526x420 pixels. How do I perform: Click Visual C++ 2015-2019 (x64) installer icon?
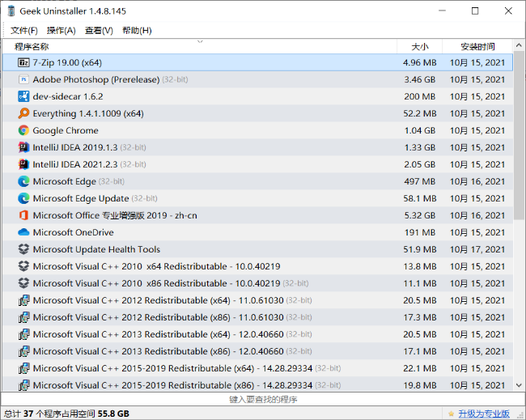click(x=23, y=368)
